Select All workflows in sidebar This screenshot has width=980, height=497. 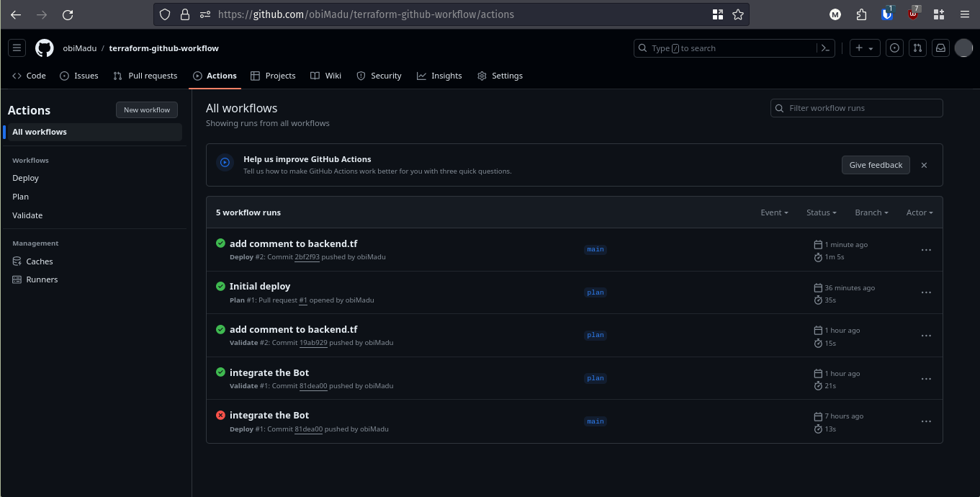coord(94,132)
